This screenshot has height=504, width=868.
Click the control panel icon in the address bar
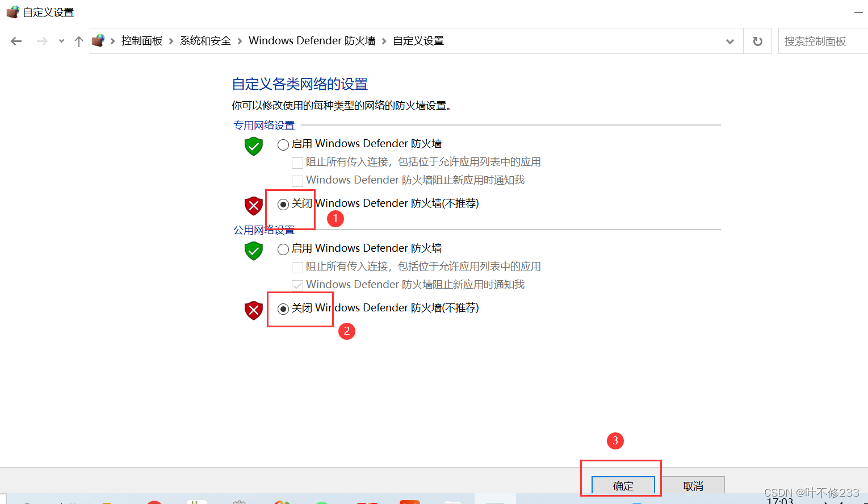click(98, 40)
